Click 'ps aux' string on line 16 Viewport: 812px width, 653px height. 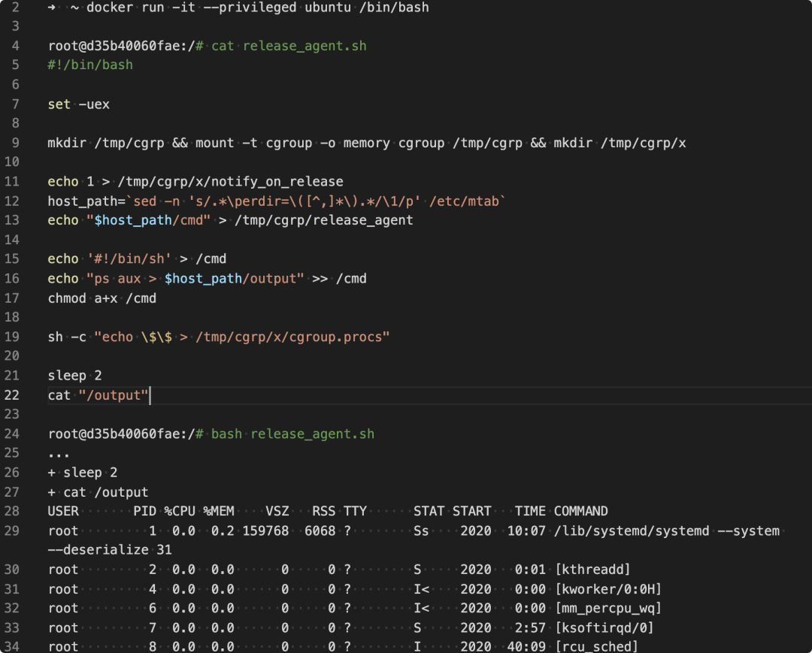point(117,279)
